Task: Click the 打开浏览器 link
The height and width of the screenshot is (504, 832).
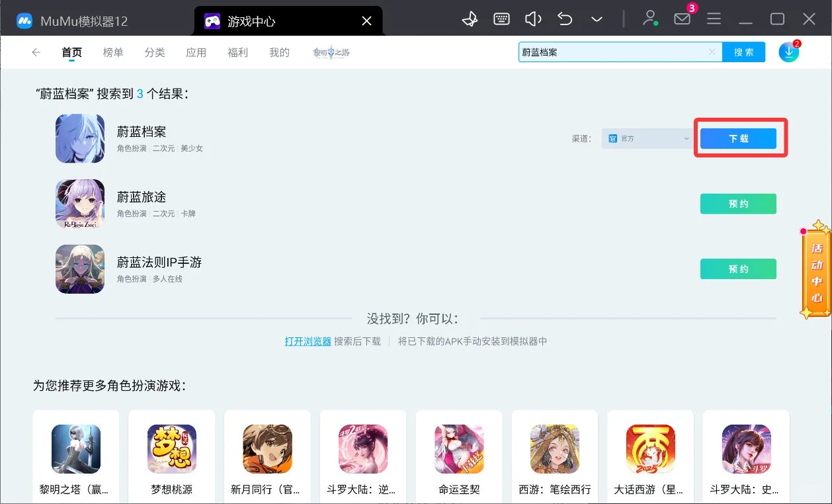Action: [308, 341]
